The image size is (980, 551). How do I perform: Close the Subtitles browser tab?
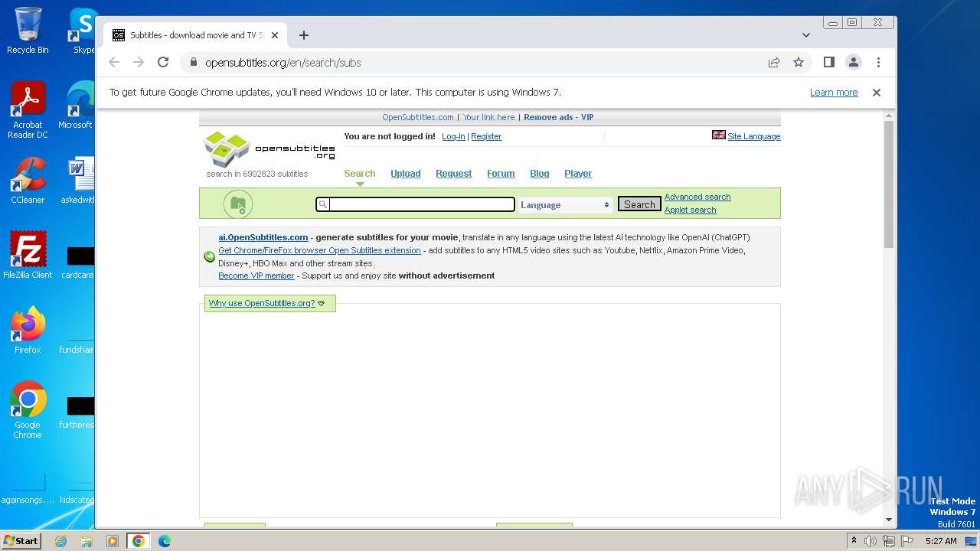[x=276, y=35]
